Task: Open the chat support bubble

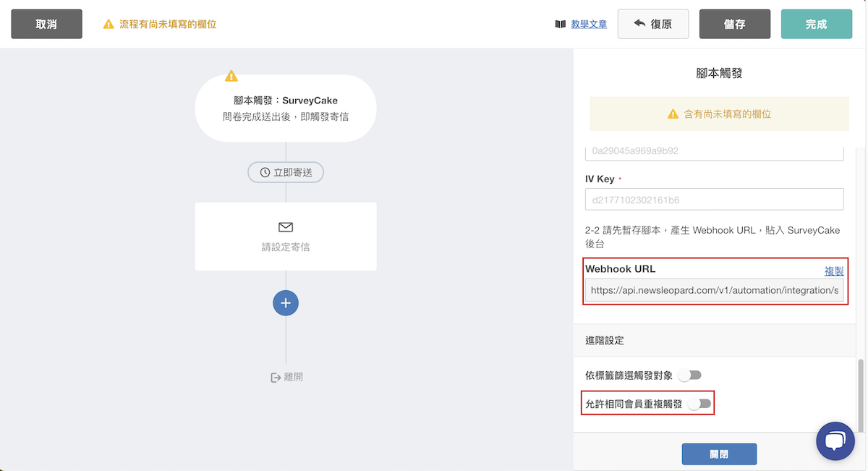Action: [835, 441]
